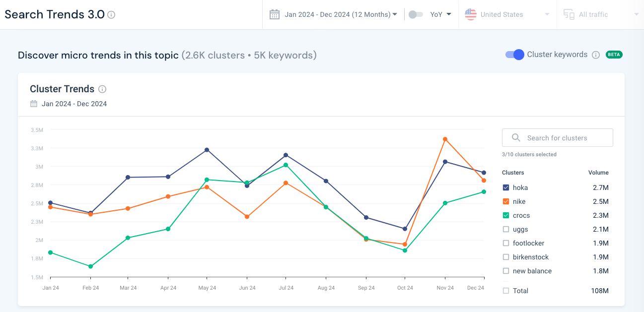Click magnifier icon in cluster search box
Image resolution: width=644 pixels, height=312 pixels.
coord(516,138)
